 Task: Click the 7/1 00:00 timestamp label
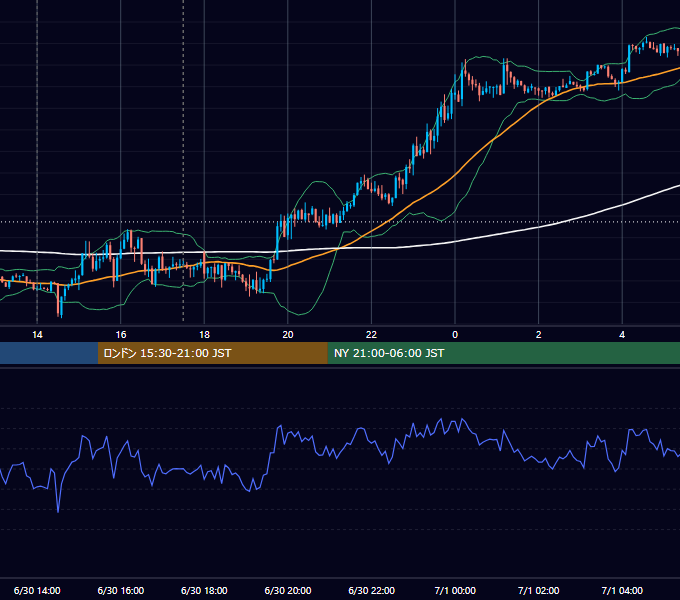[x=455, y=590]
